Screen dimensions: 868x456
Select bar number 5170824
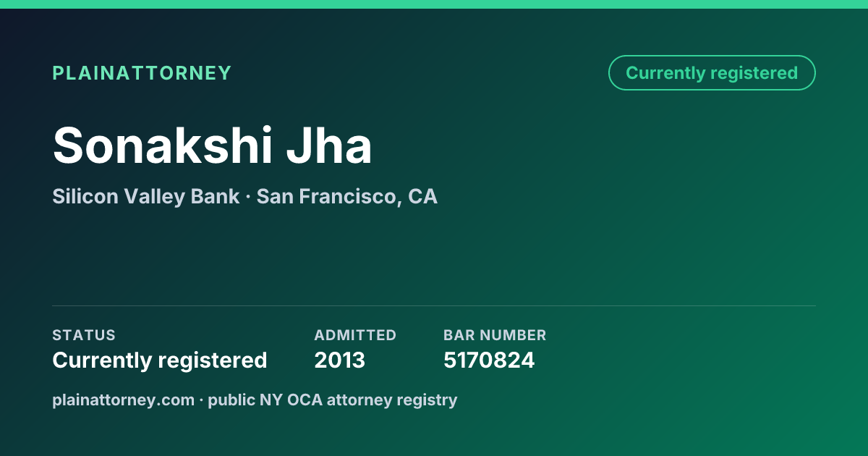[x=489, y=360]
